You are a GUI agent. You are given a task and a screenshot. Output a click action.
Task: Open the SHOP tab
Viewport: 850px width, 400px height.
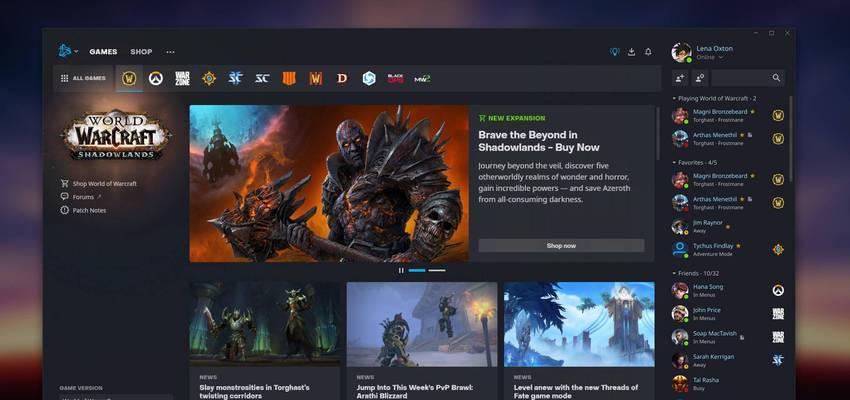(141, 52)
